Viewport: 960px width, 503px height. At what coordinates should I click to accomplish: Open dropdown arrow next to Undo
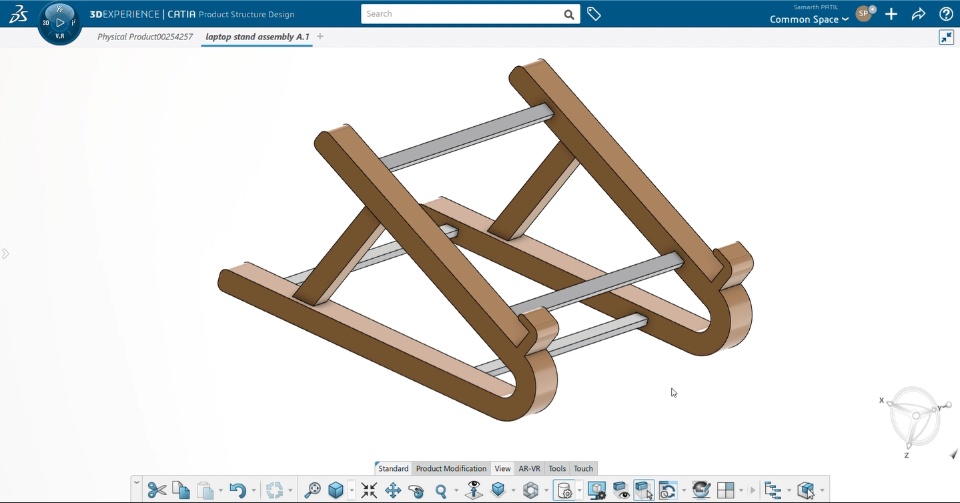253,490
